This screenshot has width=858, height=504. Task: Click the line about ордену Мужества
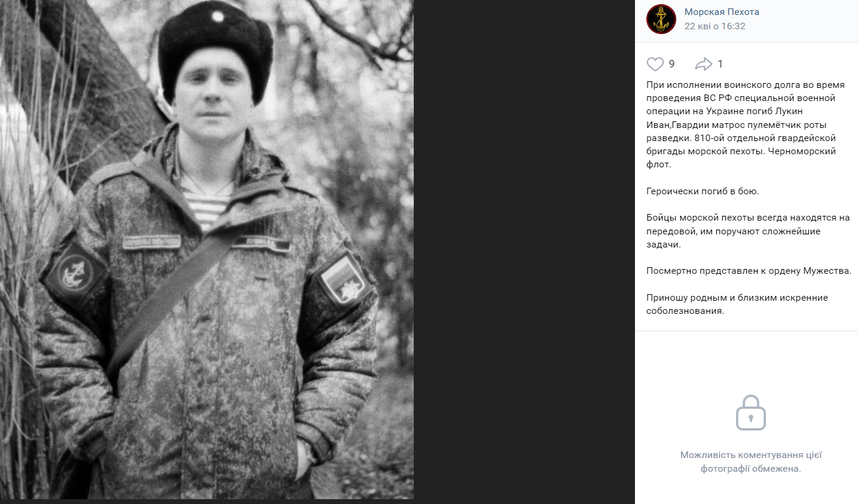[749, 271]
